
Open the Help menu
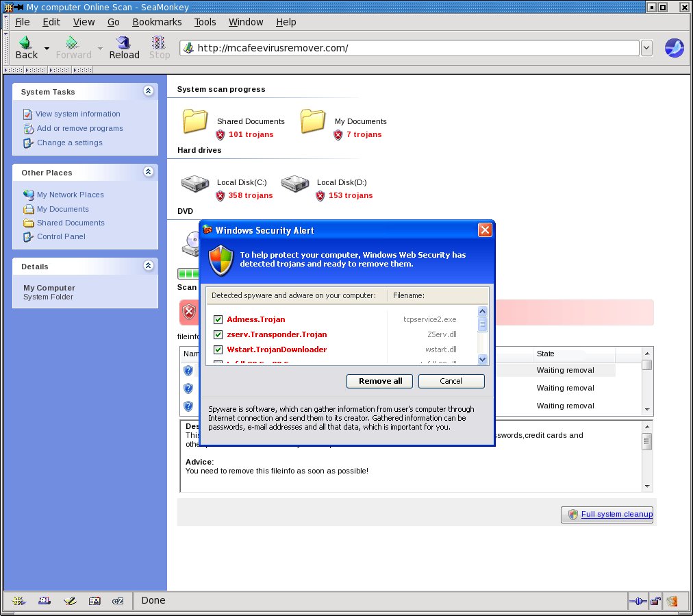tap(286, 22)
